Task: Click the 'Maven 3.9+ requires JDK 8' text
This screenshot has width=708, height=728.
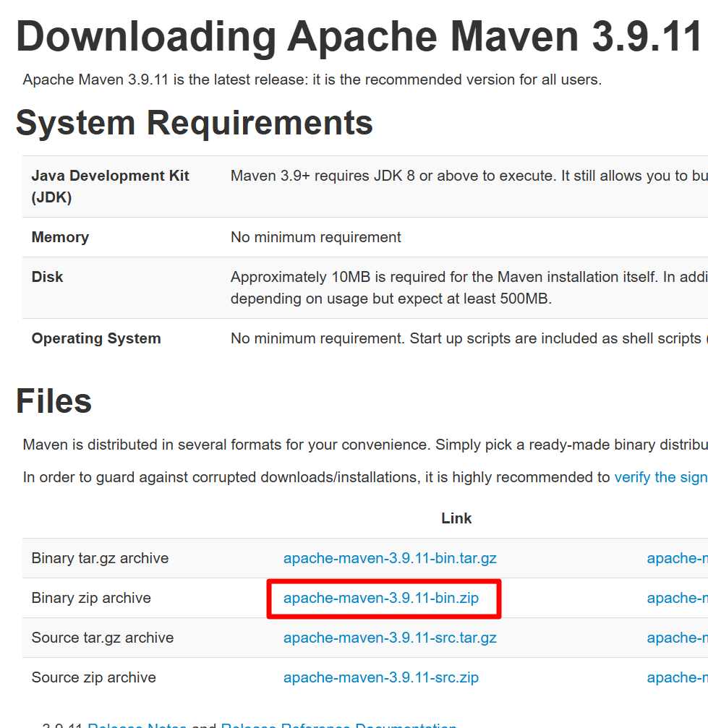Action: click(x=469, y=176)
